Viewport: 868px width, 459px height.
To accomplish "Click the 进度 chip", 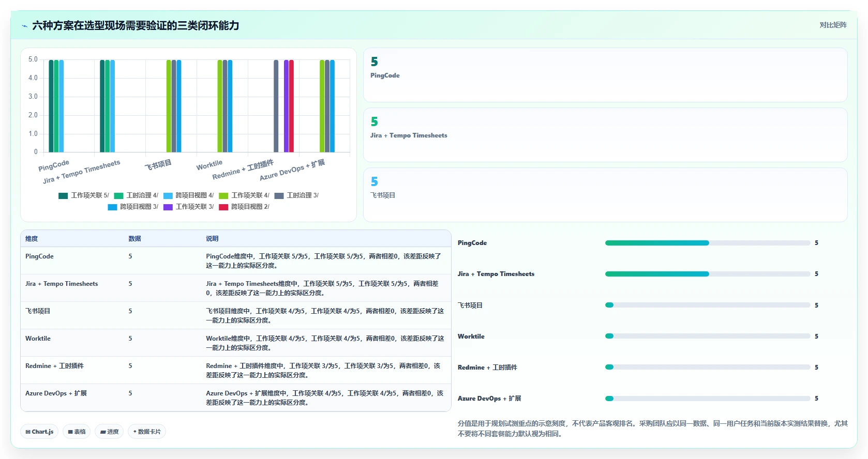I will pyautogui.click(x=109, y=432).
